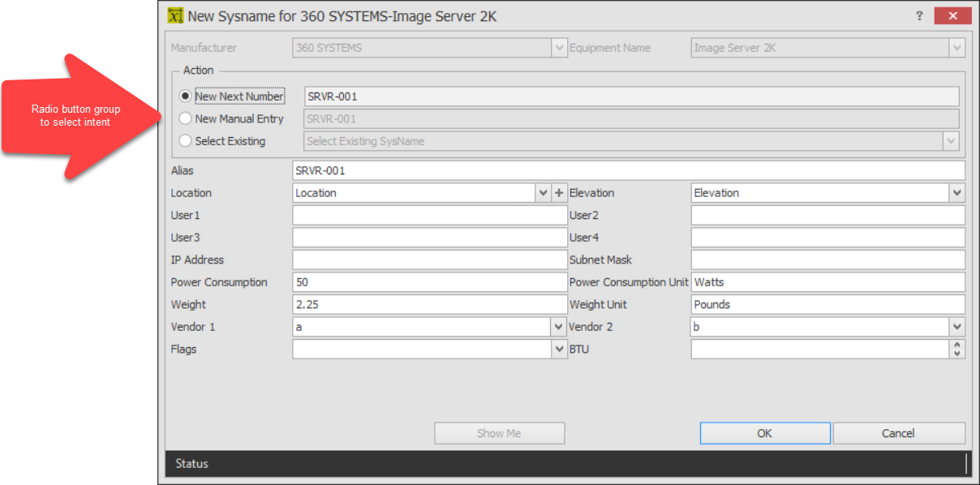Image resolution: width=980 pixels, height=485 pixels.
Task: Click the "Subnet Mask" label
Action: (x=601, y=260)
